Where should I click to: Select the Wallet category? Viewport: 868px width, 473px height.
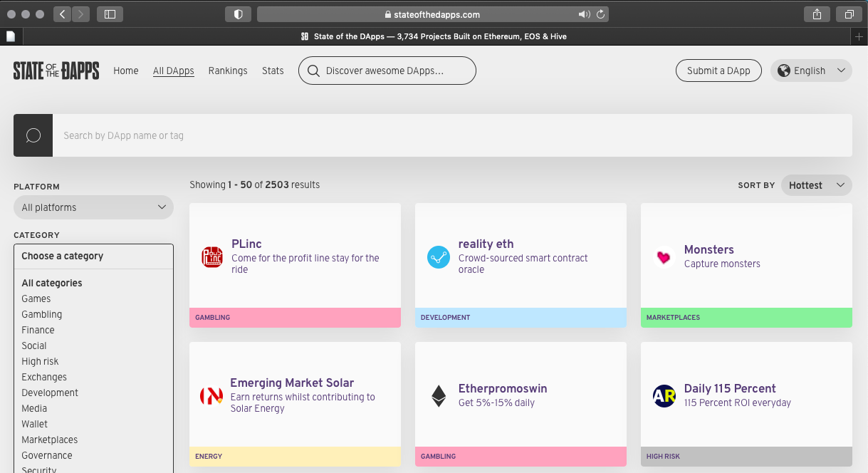pos(35,424)
